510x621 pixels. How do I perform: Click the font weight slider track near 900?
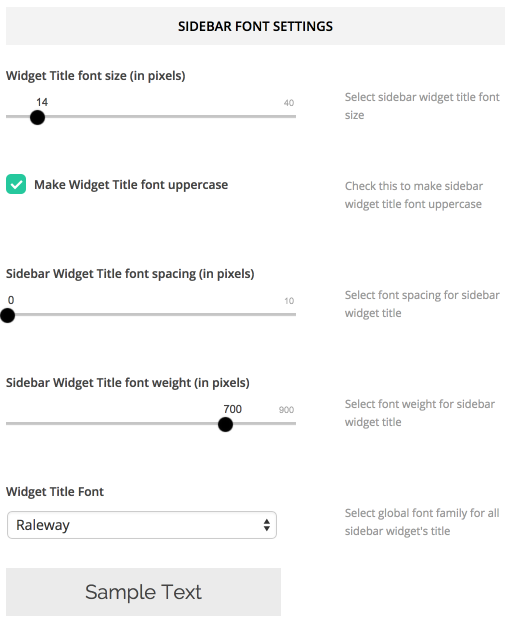[286, 423]
